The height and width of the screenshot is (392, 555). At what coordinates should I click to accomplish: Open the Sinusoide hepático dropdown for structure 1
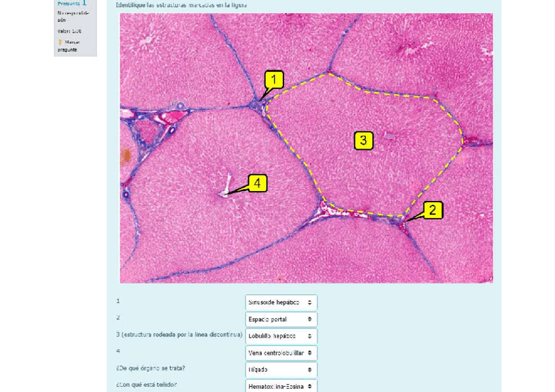pos(281,302)
